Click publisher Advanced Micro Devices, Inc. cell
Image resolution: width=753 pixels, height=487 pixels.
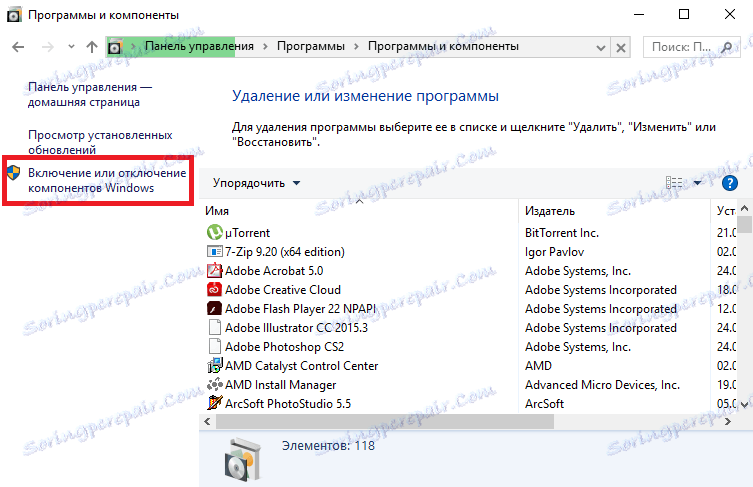602,385
